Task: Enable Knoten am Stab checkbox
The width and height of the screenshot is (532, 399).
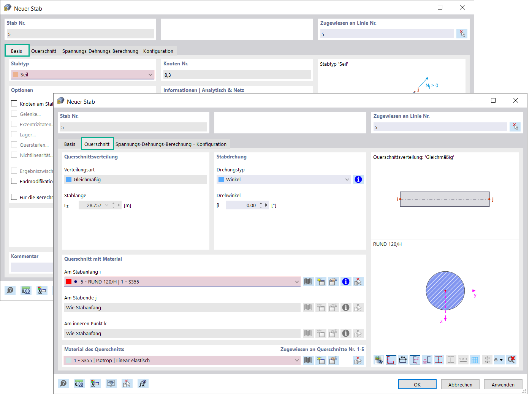Action: (x=14, y=103)
